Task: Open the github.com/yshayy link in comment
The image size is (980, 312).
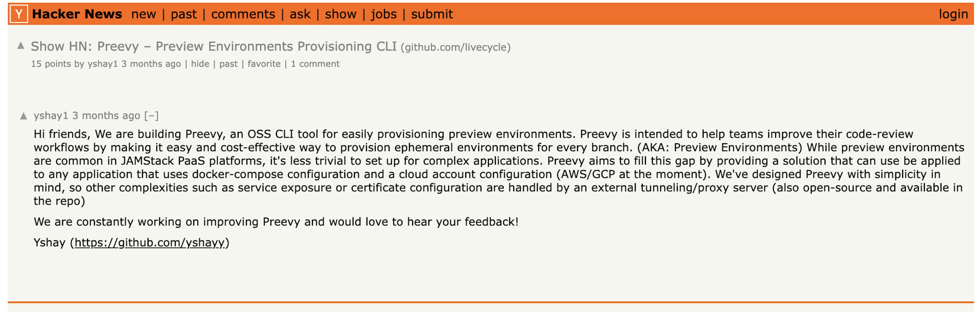Action: click(x=150, y=243)
